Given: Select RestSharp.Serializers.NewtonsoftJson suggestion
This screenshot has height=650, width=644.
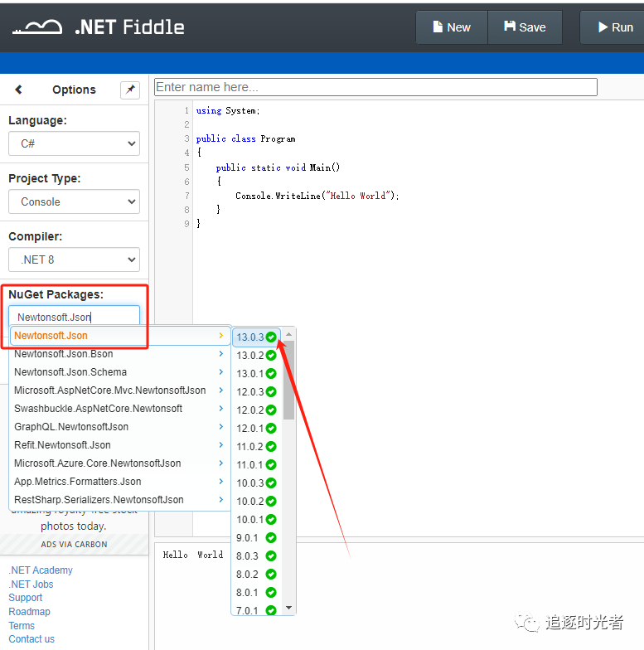Looking at the screenshot, I should [119, 499].
